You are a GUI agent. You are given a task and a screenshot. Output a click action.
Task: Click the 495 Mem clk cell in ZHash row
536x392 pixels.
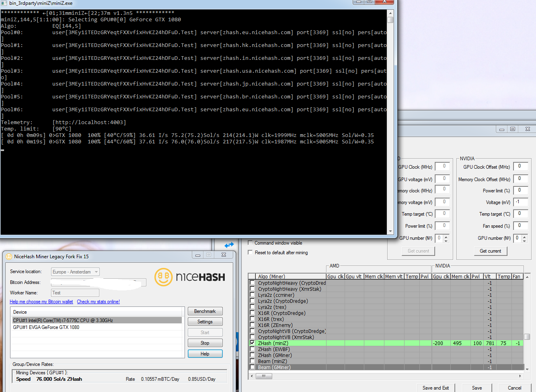click(x=460, y=343)
